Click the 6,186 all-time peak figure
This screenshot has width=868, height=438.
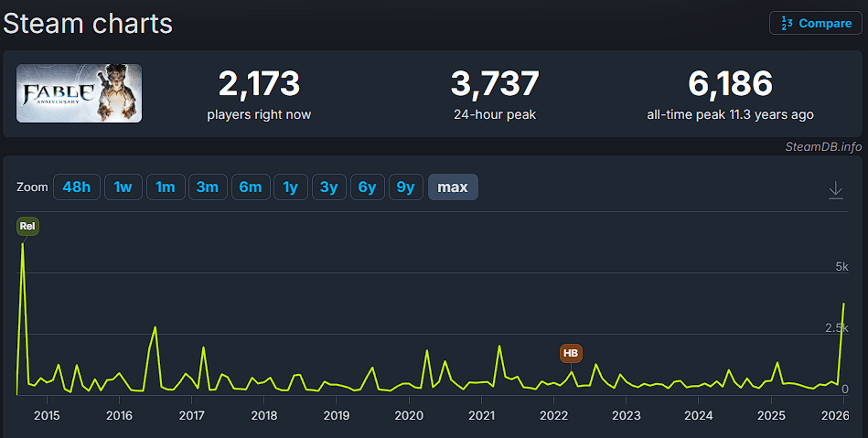[x=730, y=84]
